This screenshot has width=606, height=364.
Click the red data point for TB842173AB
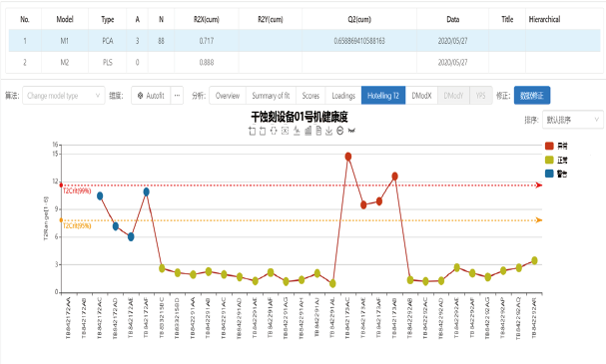[x=394, y=177]
